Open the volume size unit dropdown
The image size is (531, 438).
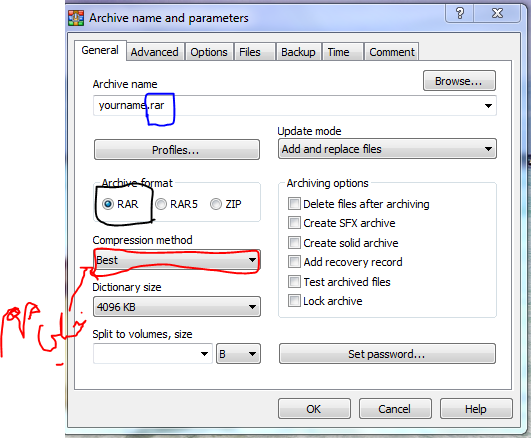point(238,354)
